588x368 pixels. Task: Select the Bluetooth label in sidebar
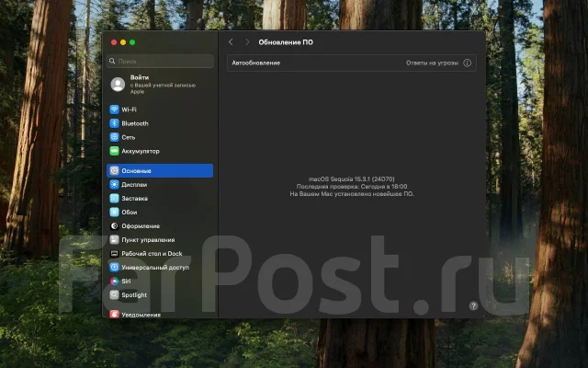[135, 123]
